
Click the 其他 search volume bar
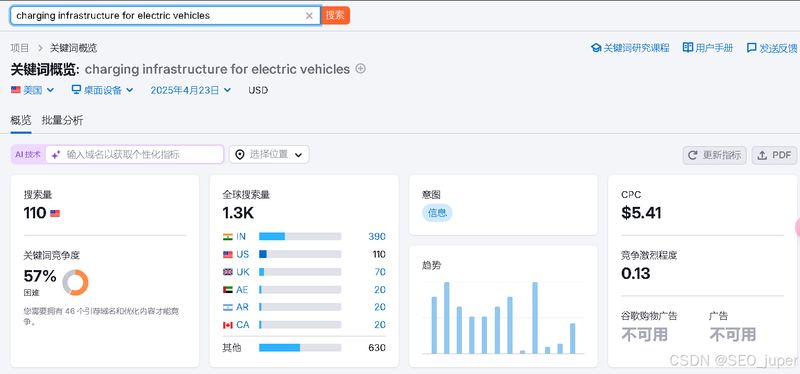[x=300, y=347]
